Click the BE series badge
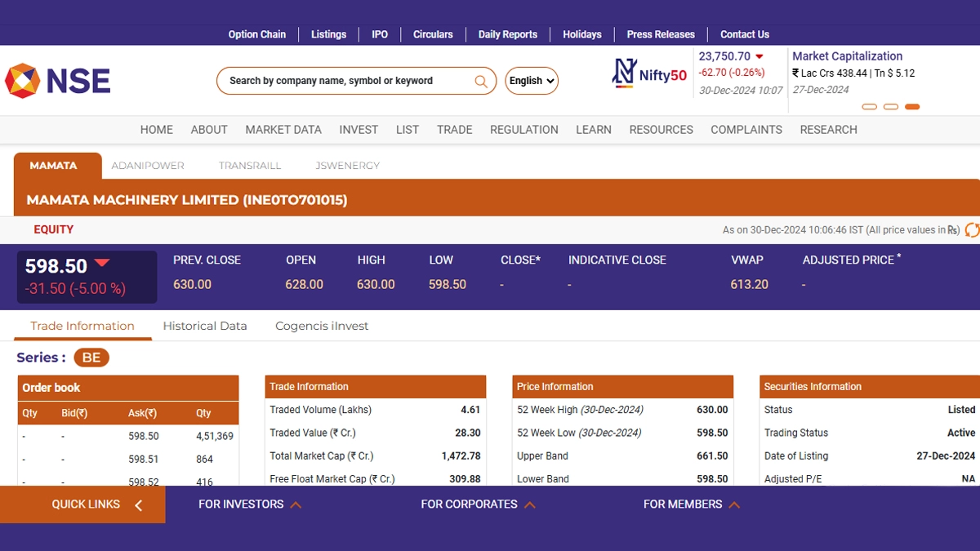Image resolution: width=980 pixels, height=551 pixels. click(x=91, y=358)
